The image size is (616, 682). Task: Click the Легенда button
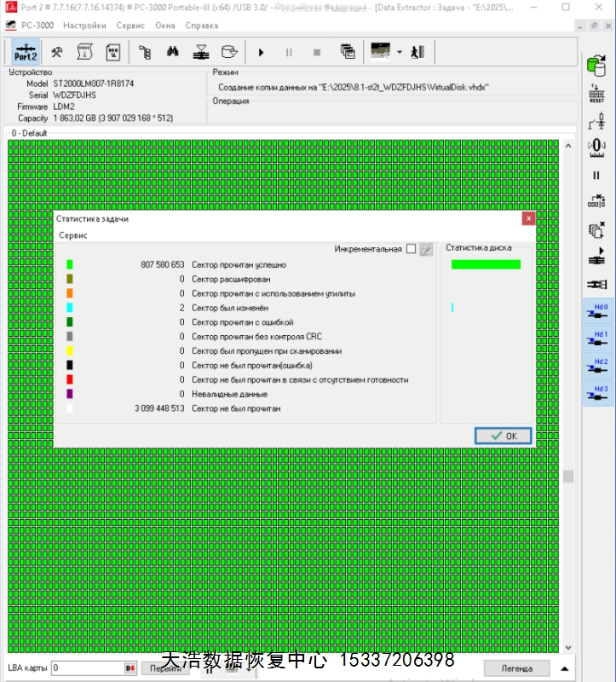pyautogui.click(x=516, y=668)
